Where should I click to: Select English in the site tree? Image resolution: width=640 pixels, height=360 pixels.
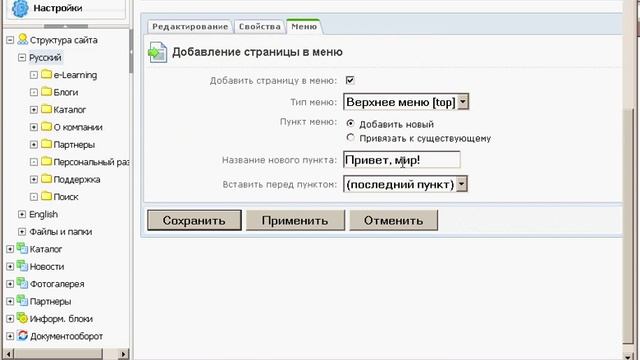(x=43, y=214)
